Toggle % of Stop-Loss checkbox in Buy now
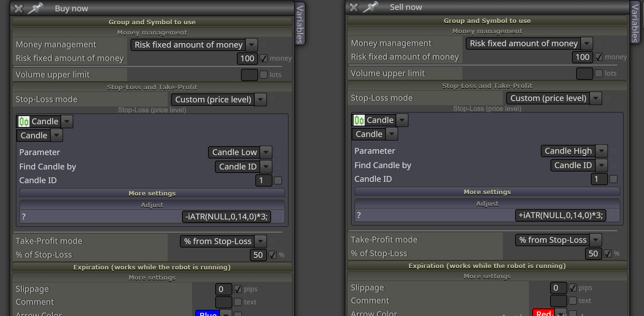 pyautogui.click(x=272, y=255)
